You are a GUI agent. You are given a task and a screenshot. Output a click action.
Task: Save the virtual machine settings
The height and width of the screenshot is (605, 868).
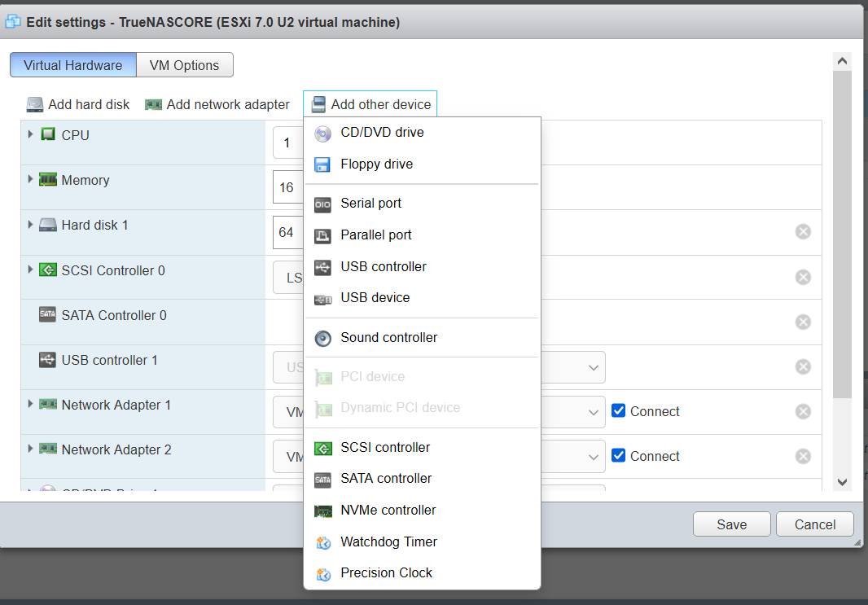click(731, 524)
